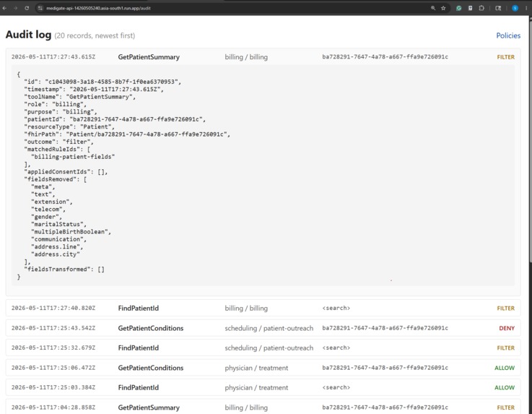
Task: Expand the FindPatientId scheduling / patient-outreach record
Action: pyautogui.click(x=263, y=348)
